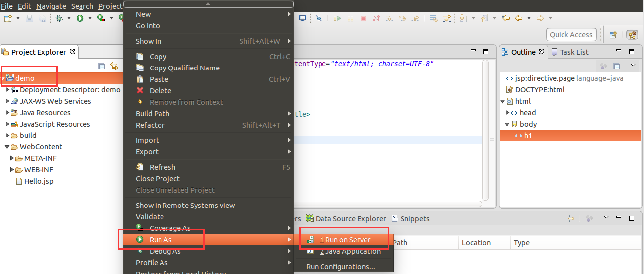Click the Last Edit Location icon
The width and height of the screenshot is (644, 274).
(x=506, y=18)
